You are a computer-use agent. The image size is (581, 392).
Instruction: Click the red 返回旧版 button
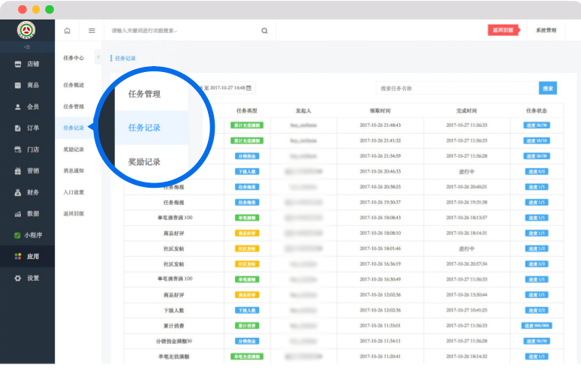502,31
